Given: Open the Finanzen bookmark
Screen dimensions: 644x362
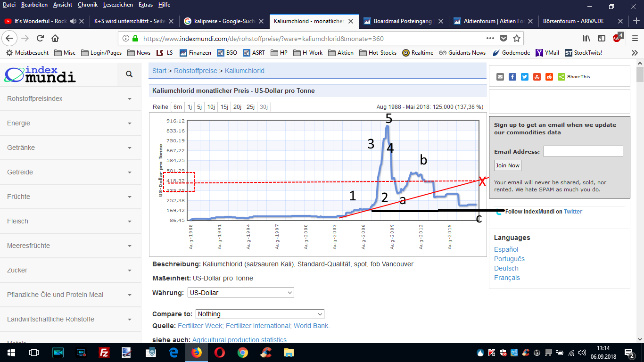Looking at the screenshot, I should tap(195, 53).
